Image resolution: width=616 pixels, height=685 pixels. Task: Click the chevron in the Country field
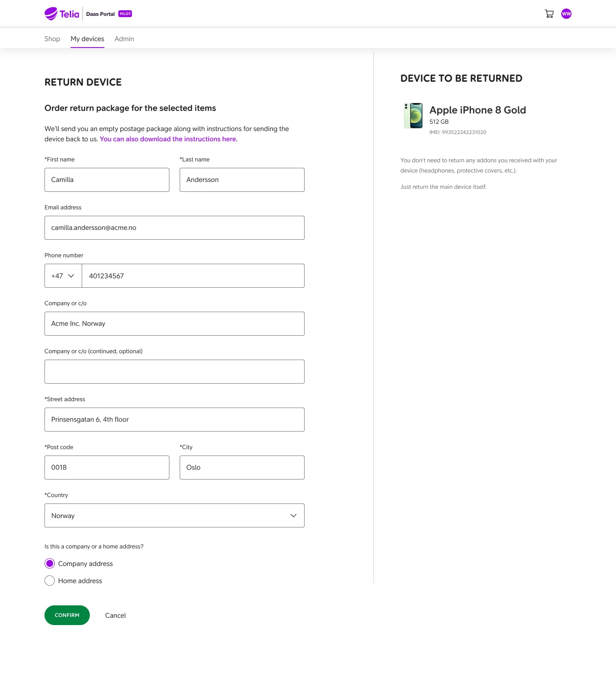(293, 515)
